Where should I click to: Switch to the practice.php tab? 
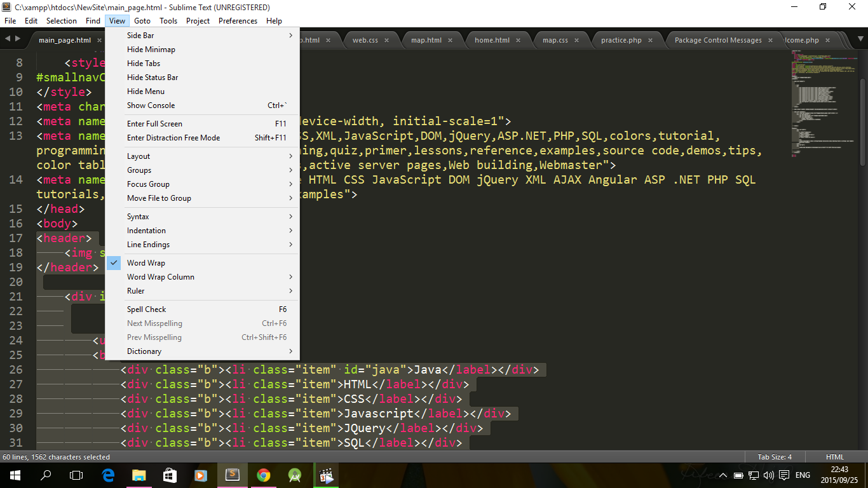point(621,40)
